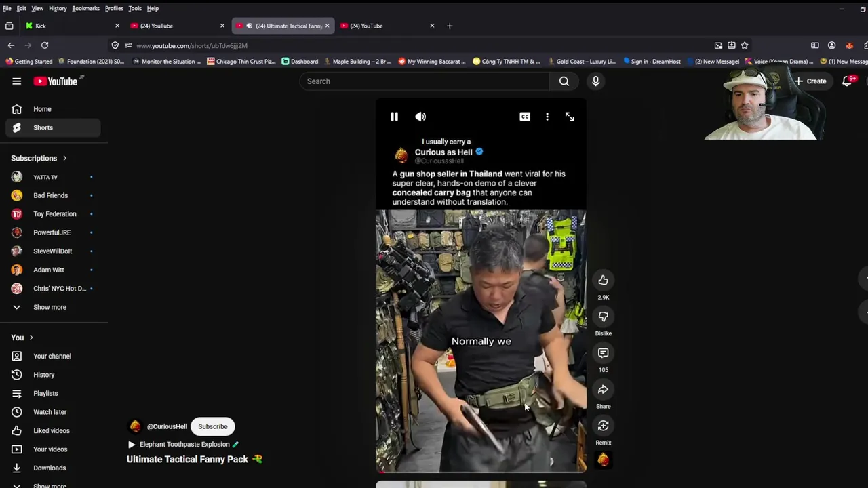The image size is (868, 488).
Task: Enter fullscreen for the Short
Action: 570,117
